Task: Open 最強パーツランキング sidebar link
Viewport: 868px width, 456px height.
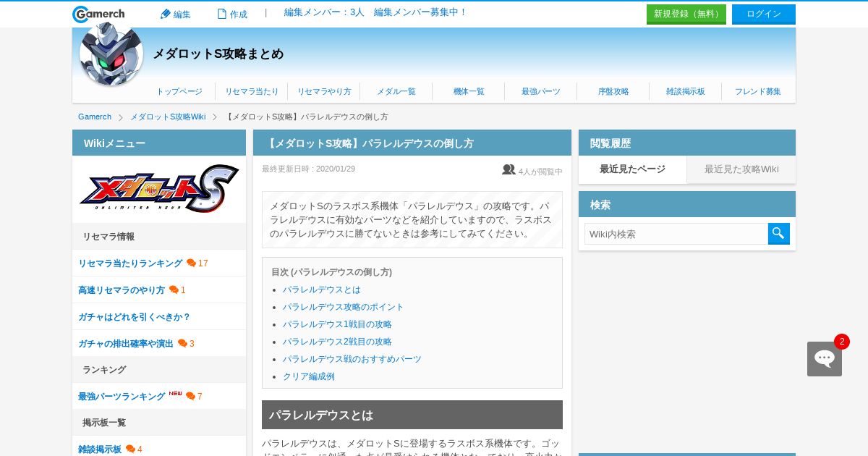Action: 122,397
